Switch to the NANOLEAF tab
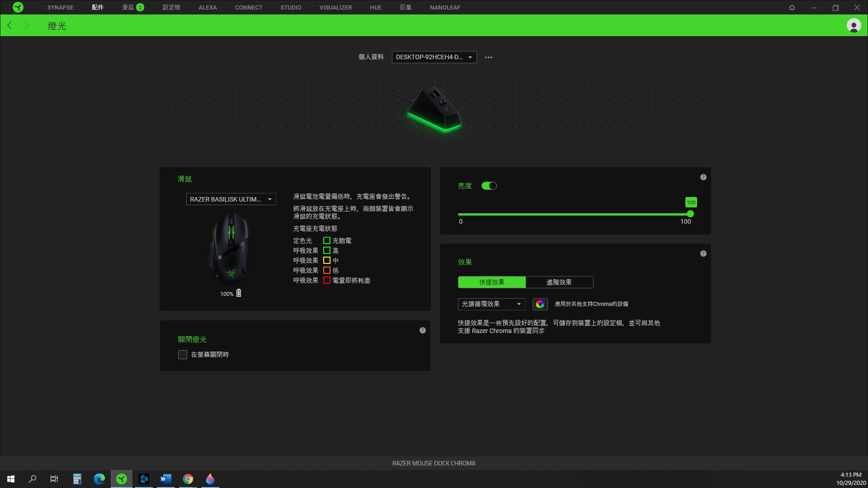The image size is (868, 488). tap(445, 7)
